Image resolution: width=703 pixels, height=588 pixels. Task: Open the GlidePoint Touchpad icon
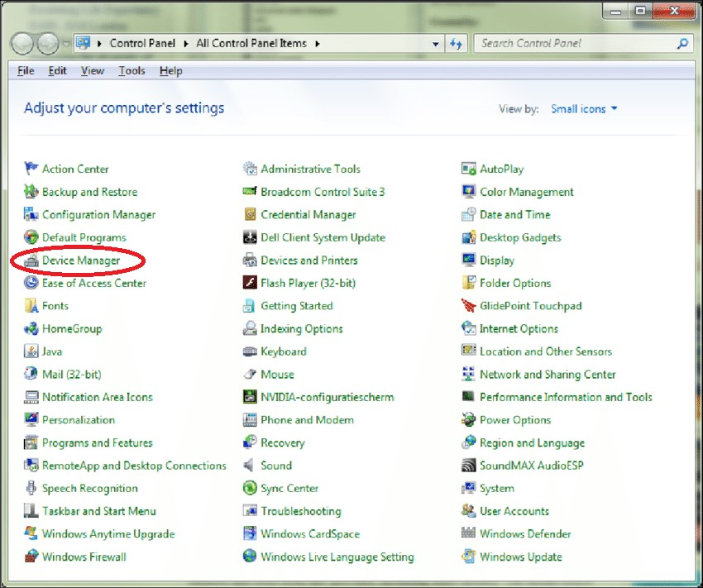click(x=469, y=306)
